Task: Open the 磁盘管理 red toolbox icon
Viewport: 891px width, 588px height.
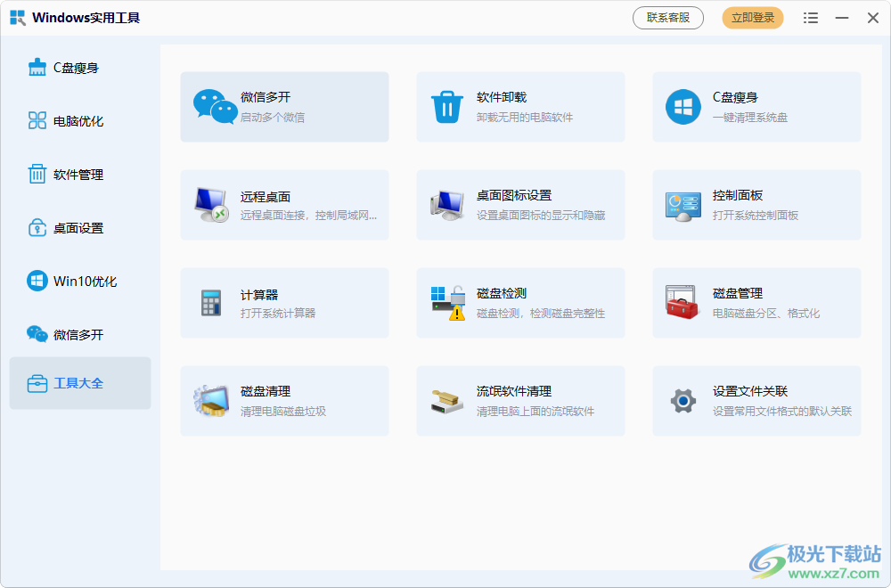Action: (x=683, y=303)
